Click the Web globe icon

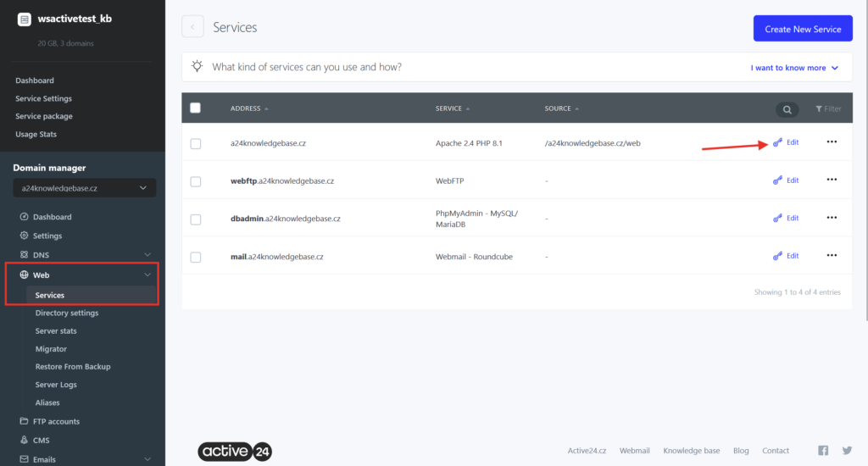(x=24, y=275)
